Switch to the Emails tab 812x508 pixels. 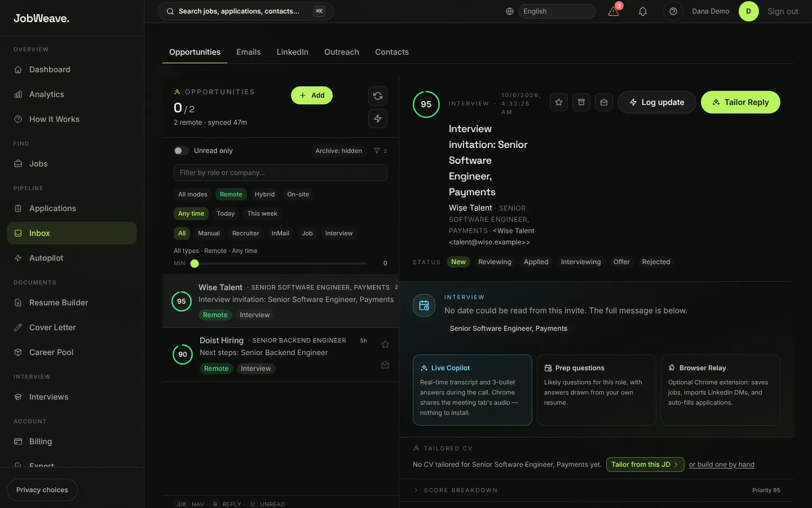tap(249, 52)
